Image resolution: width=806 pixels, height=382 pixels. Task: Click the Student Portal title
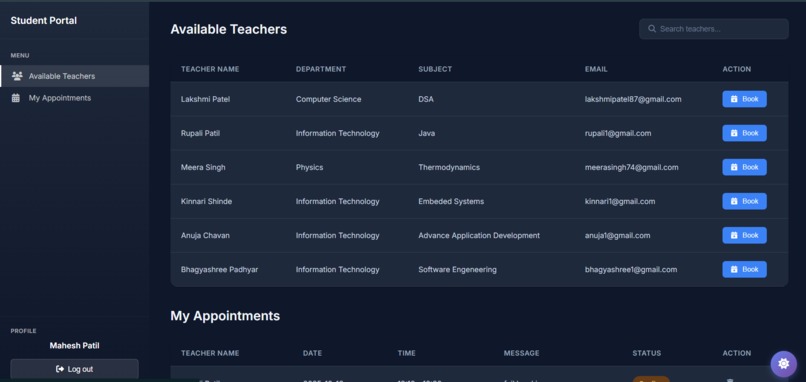tap(44, 21)
